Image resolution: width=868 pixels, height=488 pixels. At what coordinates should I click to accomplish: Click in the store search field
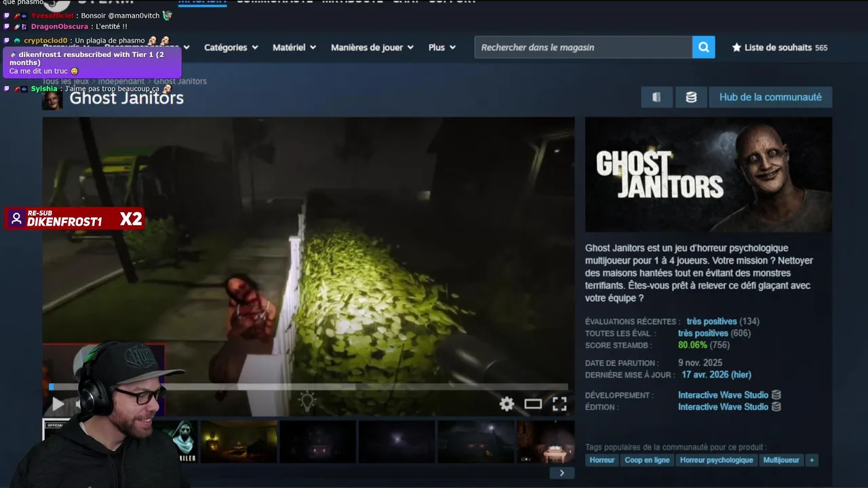[x=583, y=47]
